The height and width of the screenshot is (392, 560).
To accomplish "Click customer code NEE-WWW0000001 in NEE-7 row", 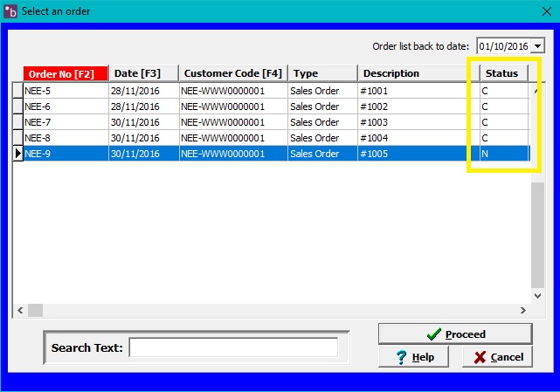I will point(233,122).
